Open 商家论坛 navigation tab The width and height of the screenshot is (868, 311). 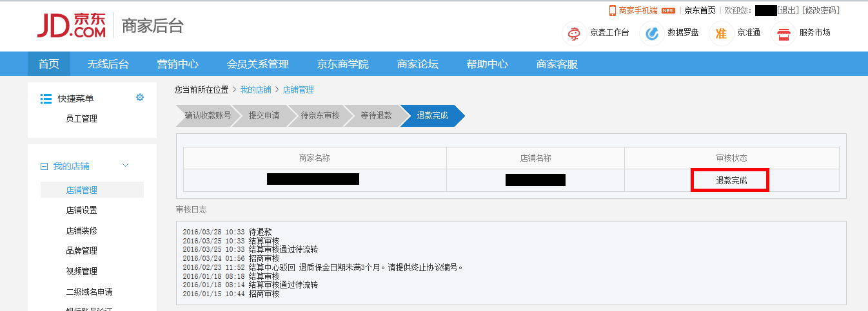point(418,64)
